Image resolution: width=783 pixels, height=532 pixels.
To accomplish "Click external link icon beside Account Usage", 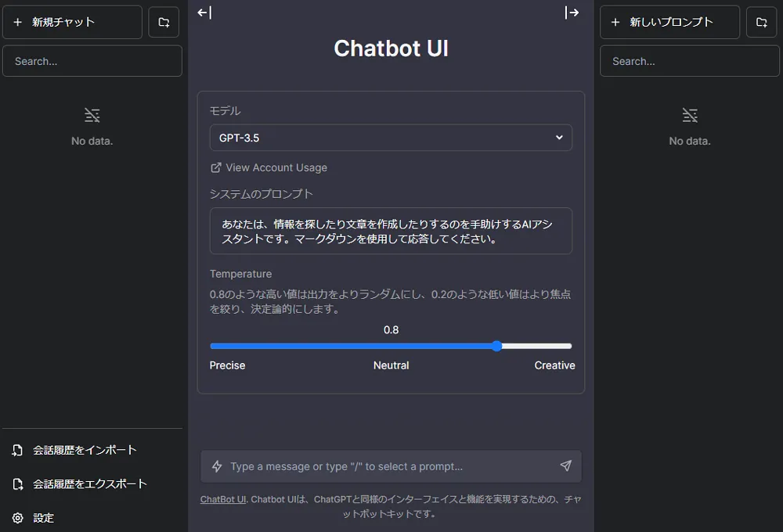I will pyautogui.click(x=216, y=167).
